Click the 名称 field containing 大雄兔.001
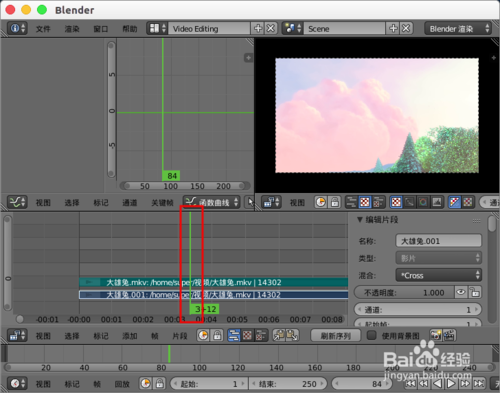 (x=439, y=241)
